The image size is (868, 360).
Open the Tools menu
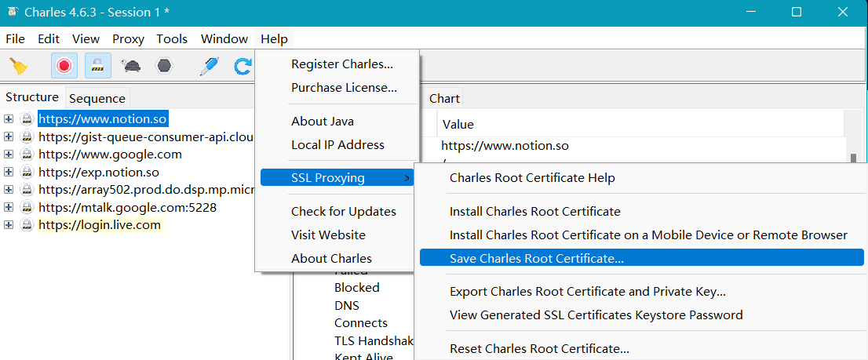(x=172, y=38)
